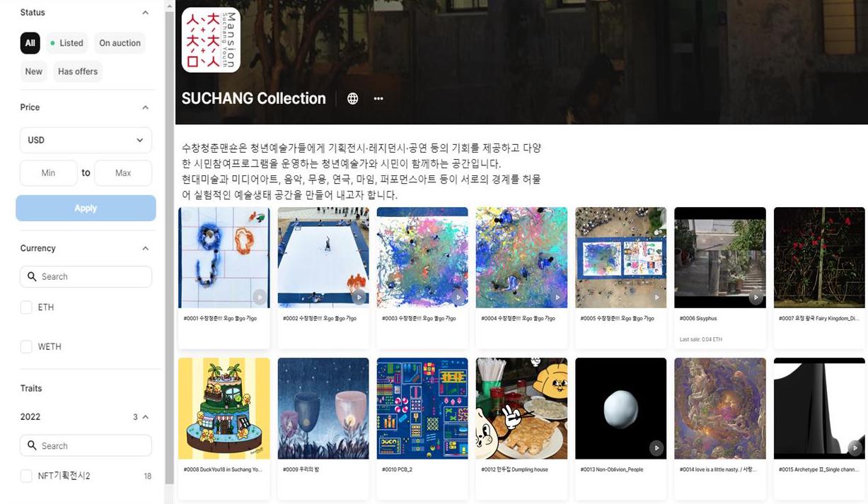Play video on #0006 Sisyphus item
The width and height of the screenshot is (868, 504).
point(756,298)
